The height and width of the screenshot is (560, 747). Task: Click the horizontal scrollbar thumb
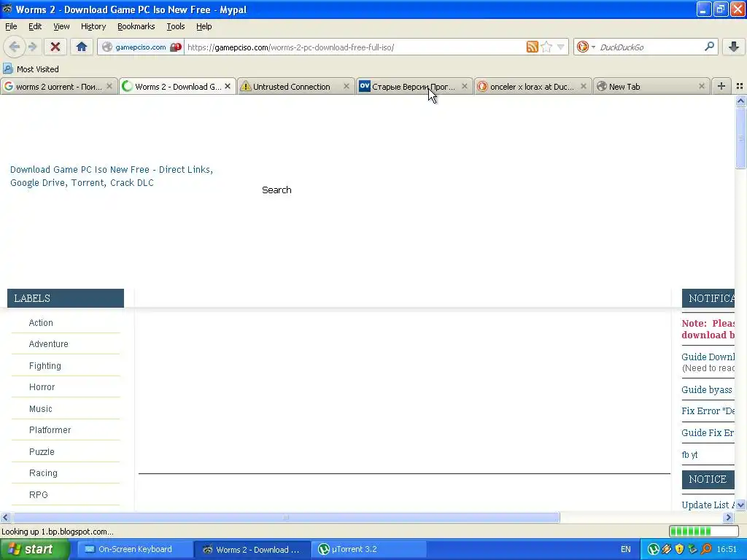pyautogui.click(x=286, y=517)
